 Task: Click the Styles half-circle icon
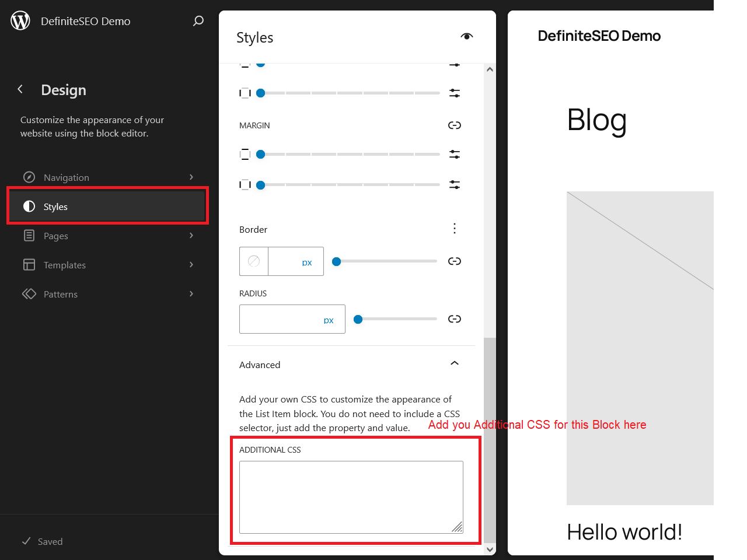[29, 206]
